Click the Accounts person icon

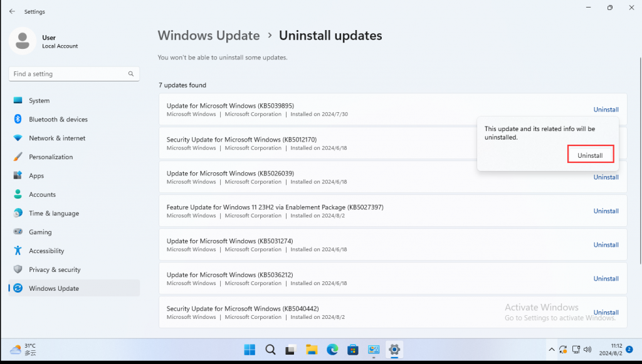pos(18,194)
